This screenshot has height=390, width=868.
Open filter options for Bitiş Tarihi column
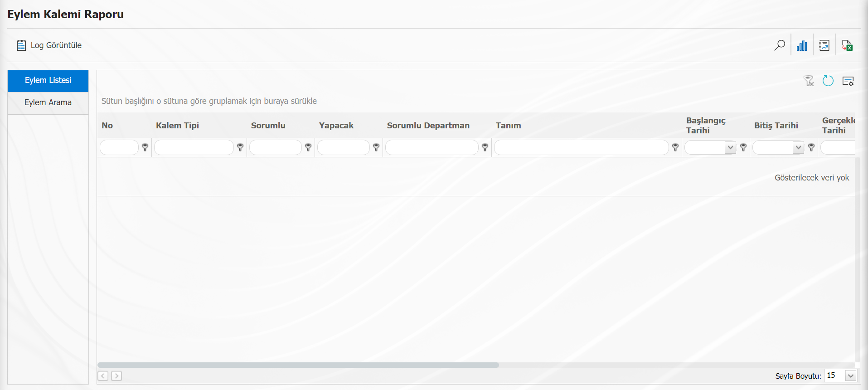click(x=811, y=147)
